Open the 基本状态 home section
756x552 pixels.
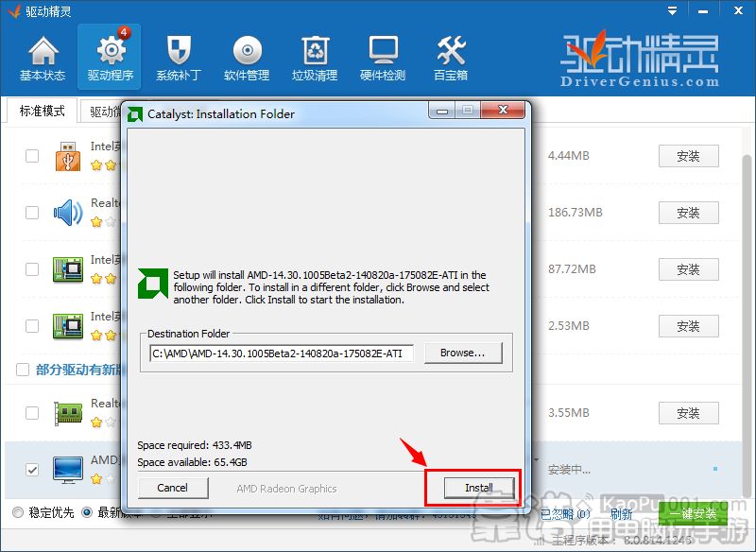43,58
